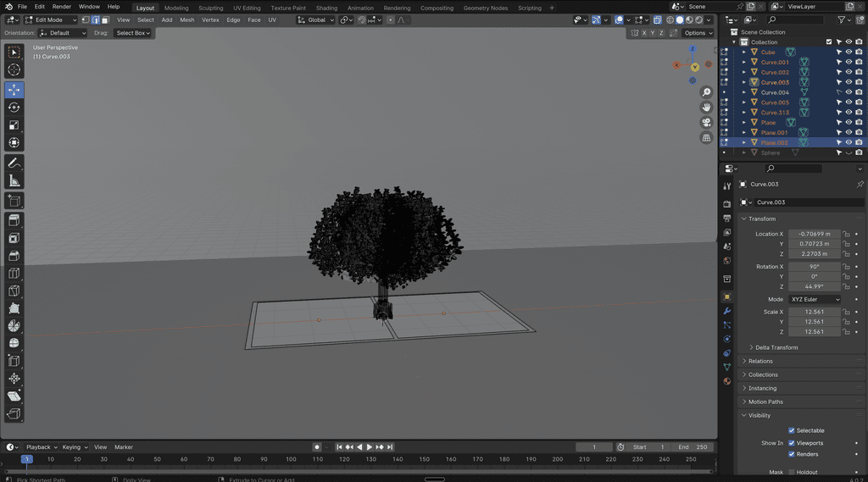This screenshot has height=482, width=868.
Task: Hide Curve.004 using its eye icon
Action: point(849,92)
